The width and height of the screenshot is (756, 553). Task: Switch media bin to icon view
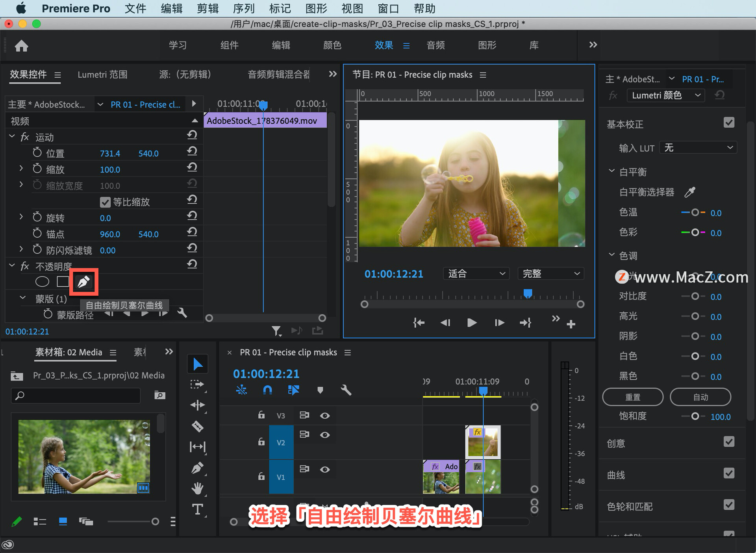point(63,522)
